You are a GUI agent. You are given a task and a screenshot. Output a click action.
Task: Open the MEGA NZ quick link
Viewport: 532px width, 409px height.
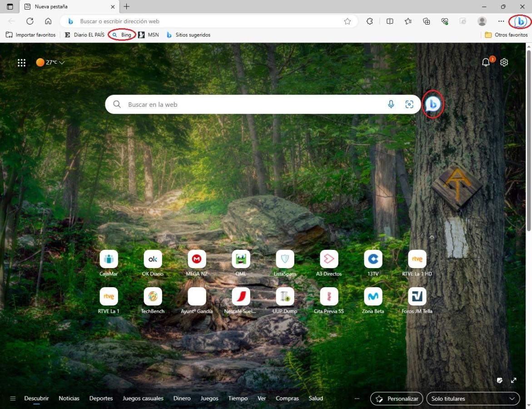[197, 259]
